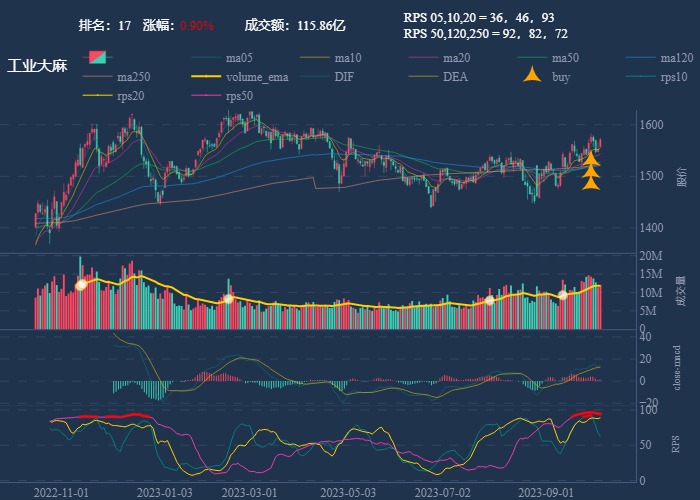Image resolution: width=700 pixels, height=500 pixels.
Task: Click the topmost buy arrow on price chart
Action: [591, 157]
